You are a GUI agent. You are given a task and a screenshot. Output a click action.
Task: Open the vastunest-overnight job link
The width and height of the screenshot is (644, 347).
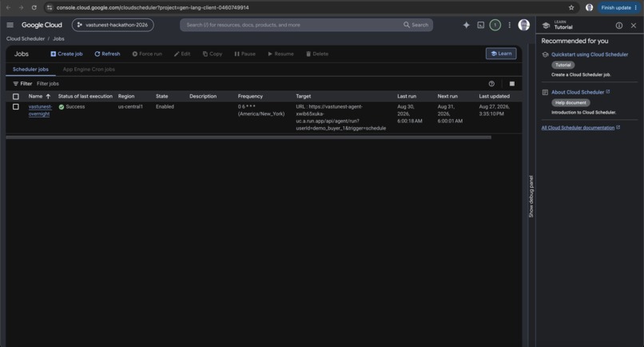click(40, 110)
